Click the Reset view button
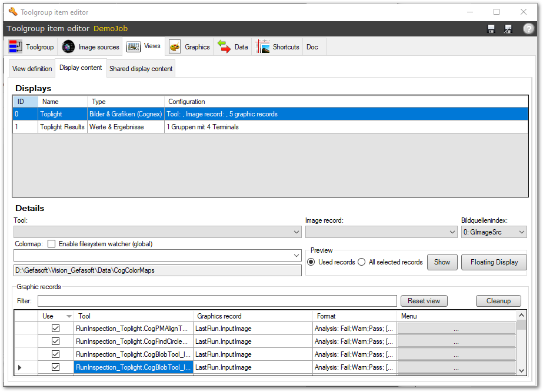Image resolution: width=543 pixels, height=392 pixels. [x=424, y=301]
